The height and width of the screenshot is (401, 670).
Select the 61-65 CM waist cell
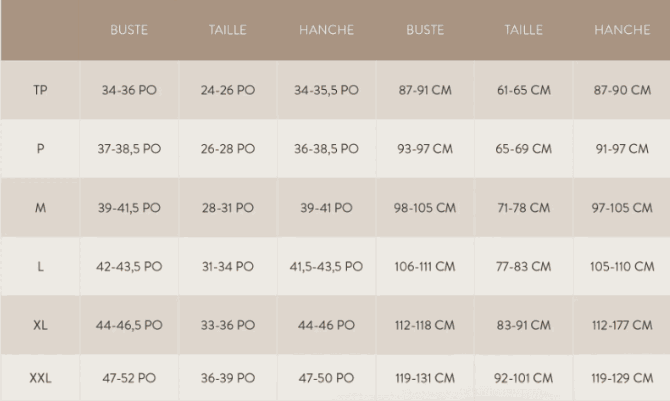coord(524,90)
